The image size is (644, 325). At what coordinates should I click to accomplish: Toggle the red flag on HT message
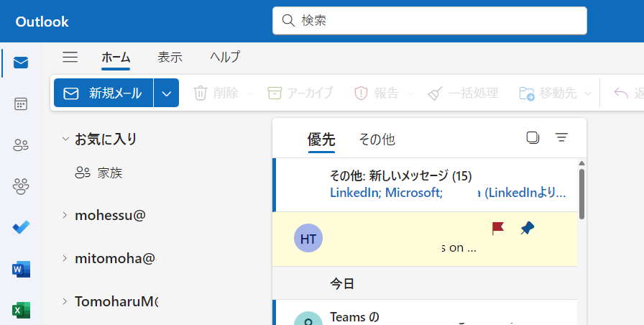pos(498,229)
